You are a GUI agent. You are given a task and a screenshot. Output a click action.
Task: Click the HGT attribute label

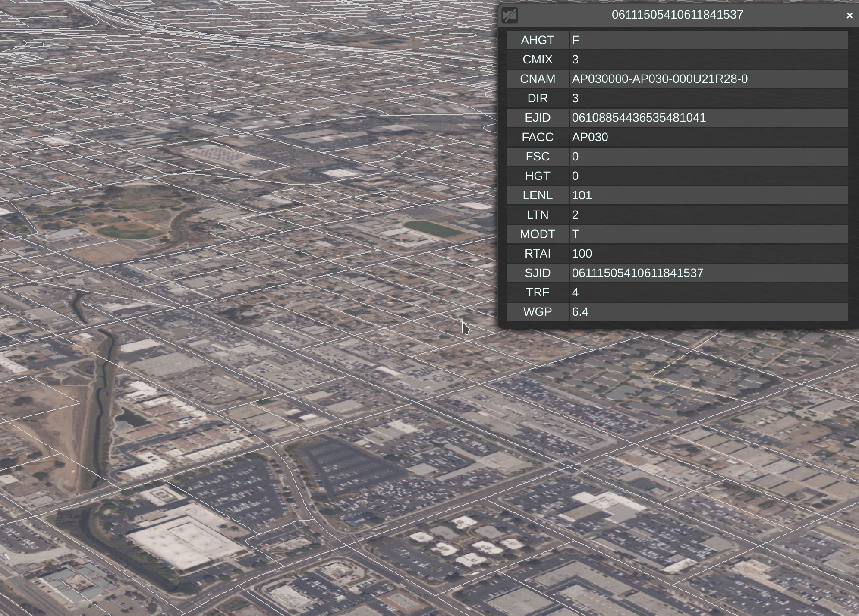click(x=537, y=176)
